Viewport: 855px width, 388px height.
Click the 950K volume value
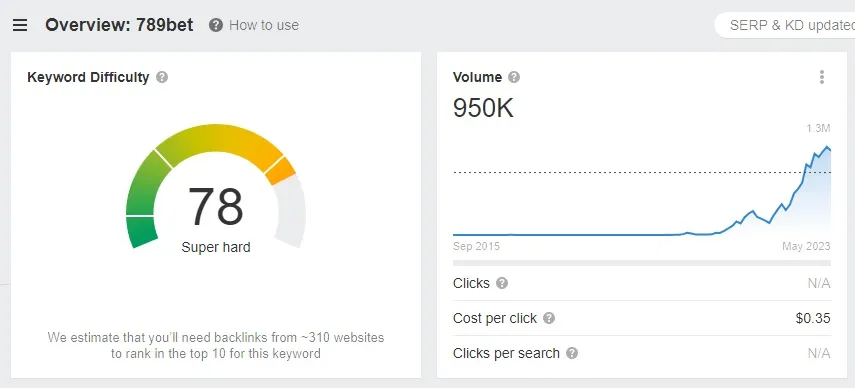[x=483, y=108]
